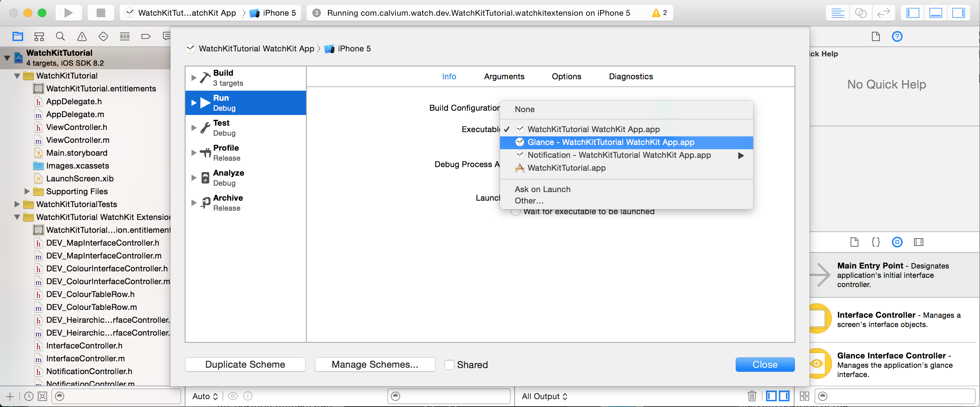Switch to the Assistant editor icon
980x407 pixels.
pos(860,12)
